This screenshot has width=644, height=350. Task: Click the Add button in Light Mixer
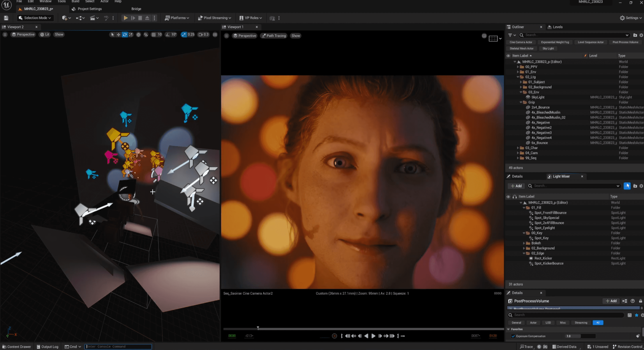click(x=516, y=186)
